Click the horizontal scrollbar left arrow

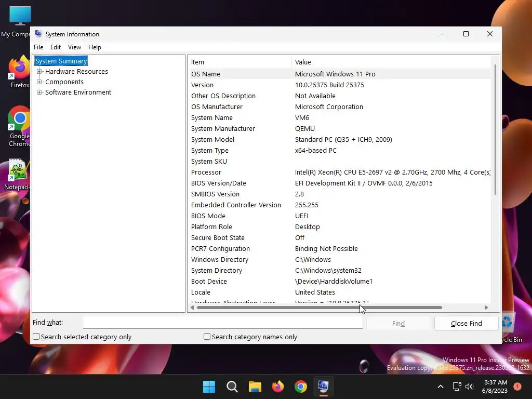click(x=192, y=308)
